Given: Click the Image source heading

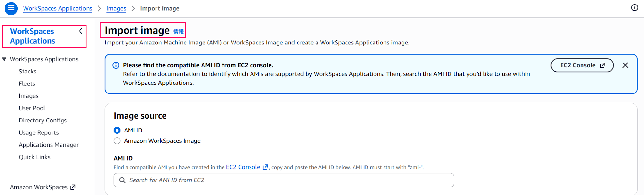Looking at the screenshot, I should coord(140,116).
